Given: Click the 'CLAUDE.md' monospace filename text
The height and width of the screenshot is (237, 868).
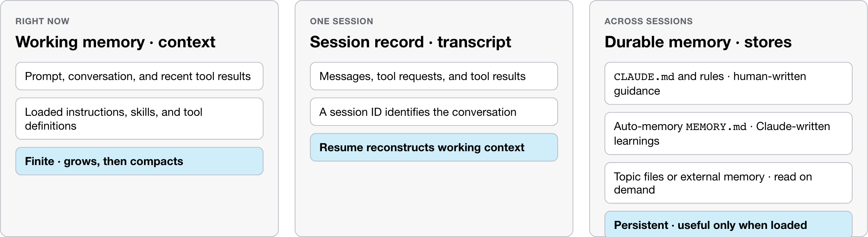Looking at the screenshot, I should coord(644,77).
